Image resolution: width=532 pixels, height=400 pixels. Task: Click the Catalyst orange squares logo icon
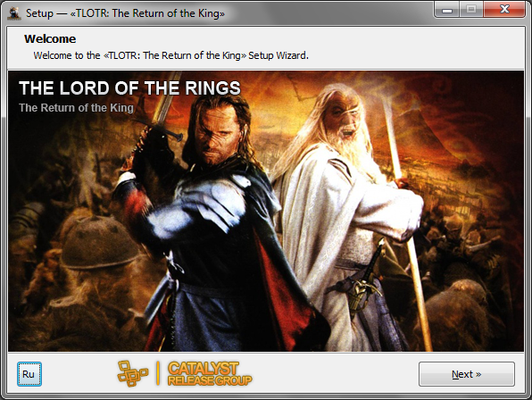[x=133, y=373]
